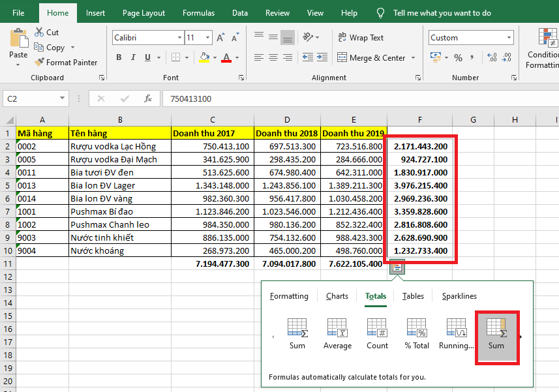Click the Merge & Center button
The image size is (559, 392).
click(371, 58)
